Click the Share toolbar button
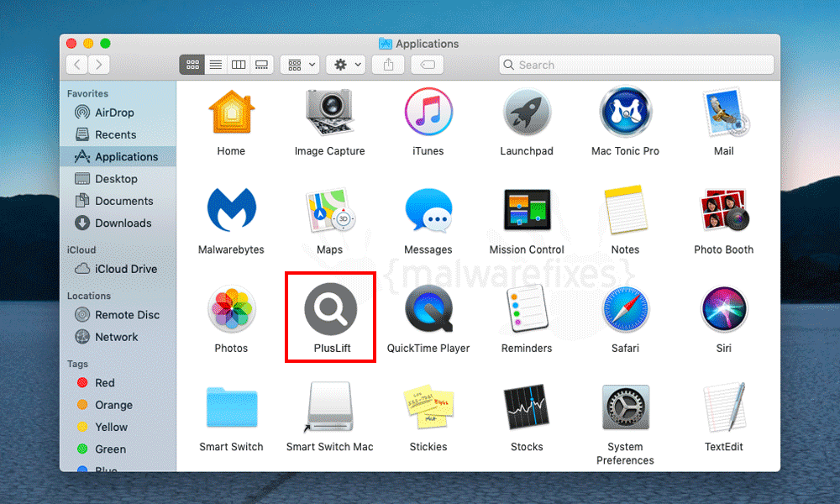Image resolution: width=840 pixels, height=504 pixels. click(x=388, y=65)
